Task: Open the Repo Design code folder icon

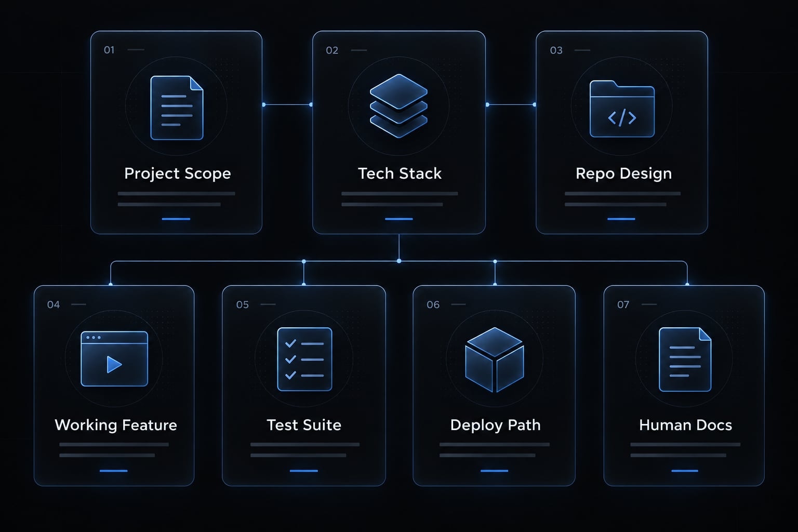Action: (622, 109)
